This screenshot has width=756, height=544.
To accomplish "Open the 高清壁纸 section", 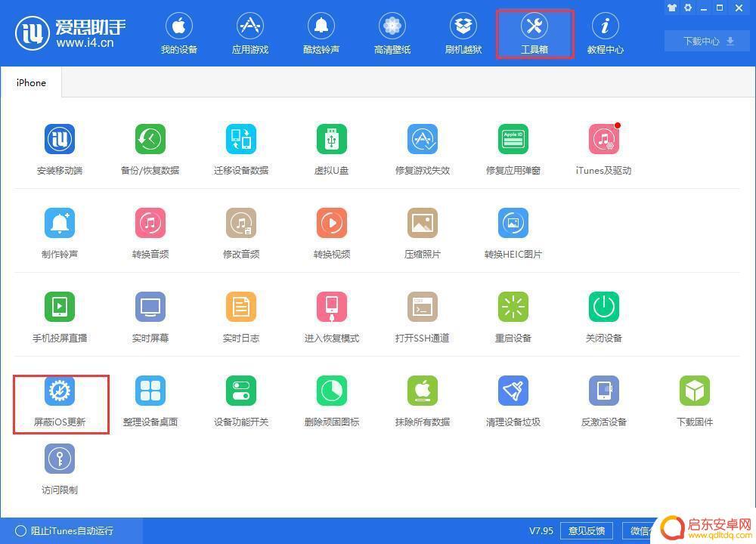I will coord(392,34).
